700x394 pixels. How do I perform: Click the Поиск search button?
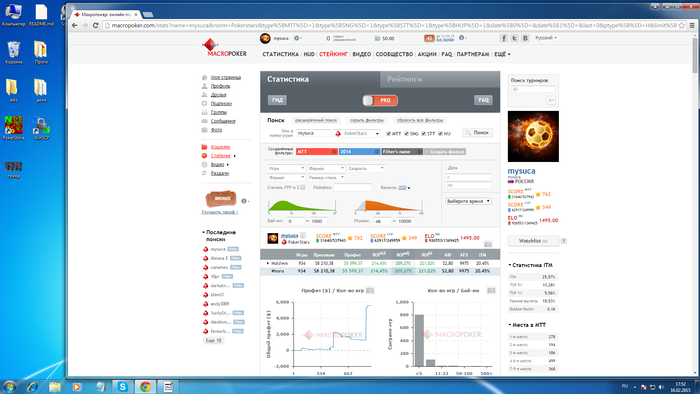[x=477, y=133]
